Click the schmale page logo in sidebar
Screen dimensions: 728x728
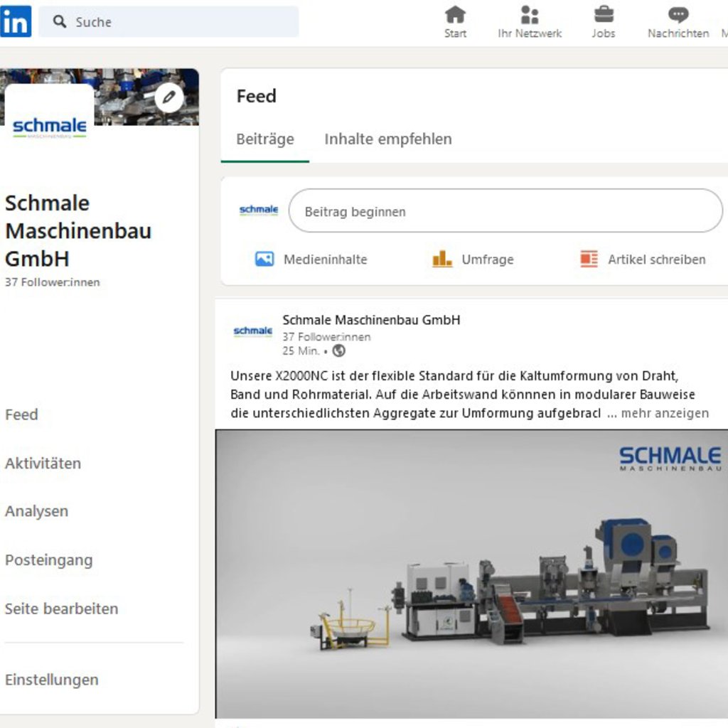click(50, 127)
